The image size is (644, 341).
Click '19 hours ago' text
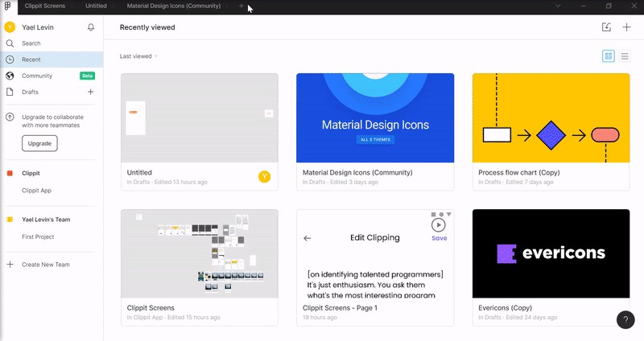click(x=320, y=318)
